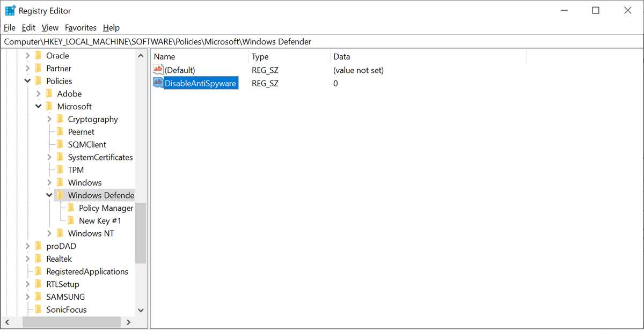Click the tree horizontal scroll right arrow

[x=128, y=322]
